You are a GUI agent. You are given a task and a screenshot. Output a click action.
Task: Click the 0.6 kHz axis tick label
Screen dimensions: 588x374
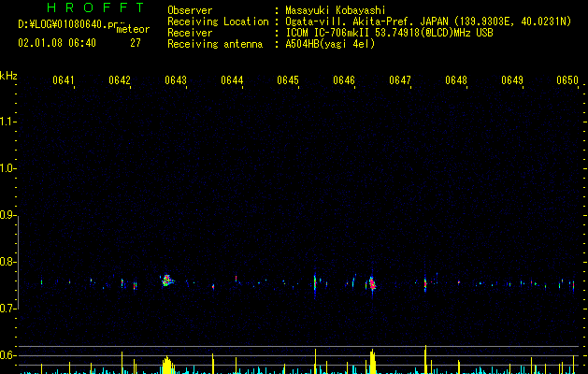point(7,355)
